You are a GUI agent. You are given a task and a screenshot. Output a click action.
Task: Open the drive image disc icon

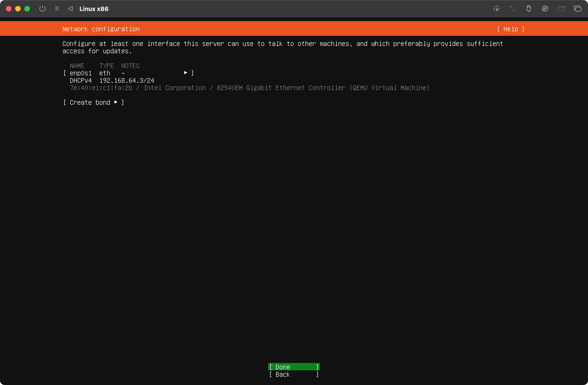pyautogui.click(x=545, y=9)
